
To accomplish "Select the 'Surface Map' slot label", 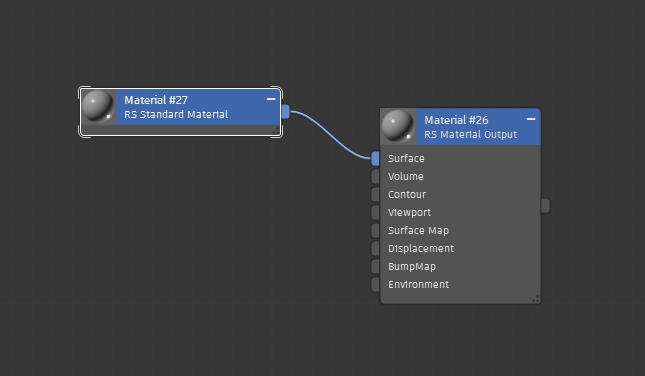I will (418, 231).
